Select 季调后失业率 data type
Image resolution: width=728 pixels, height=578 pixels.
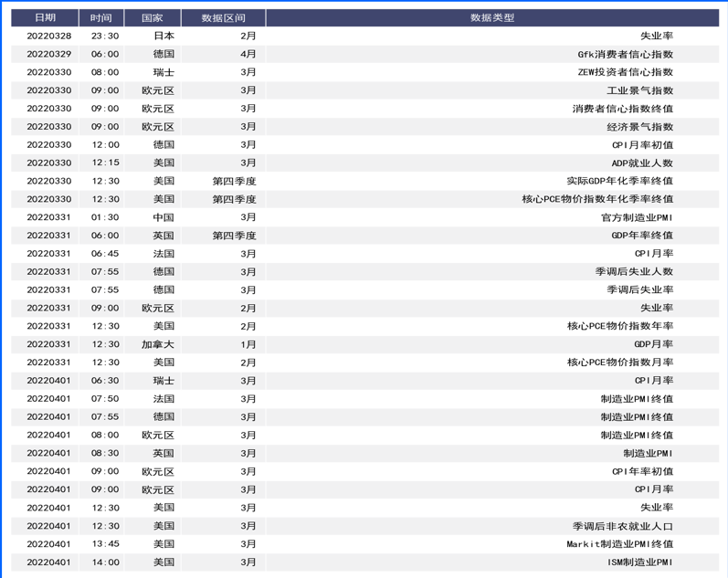[639, 289]
